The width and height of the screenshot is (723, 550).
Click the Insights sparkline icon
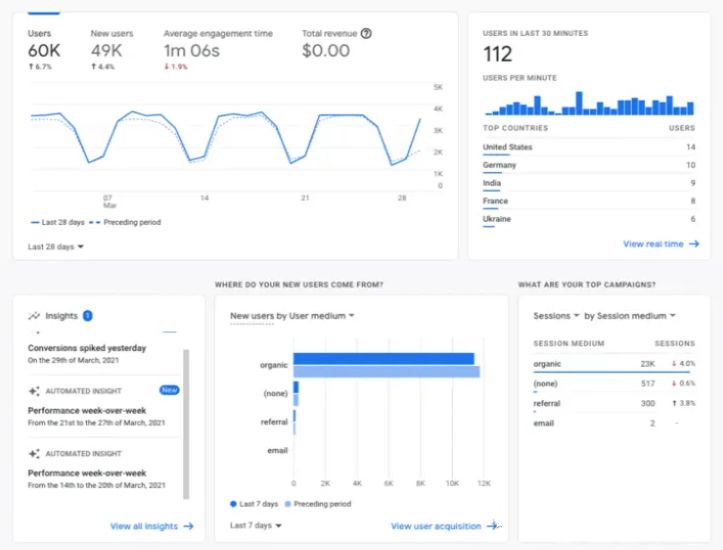point(34,316)
